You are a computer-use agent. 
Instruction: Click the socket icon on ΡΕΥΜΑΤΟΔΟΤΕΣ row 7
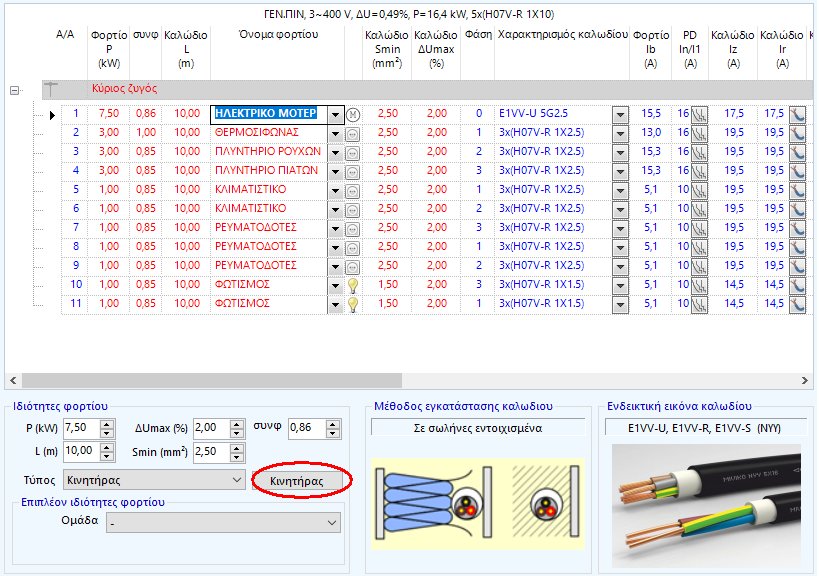tap(354, 227)
